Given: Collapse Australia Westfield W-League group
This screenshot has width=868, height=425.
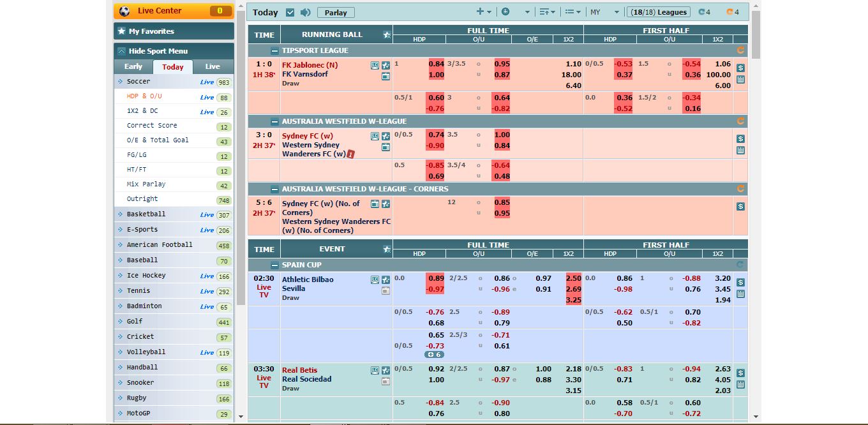Looking at the screenshot, I should pos(274,121).
